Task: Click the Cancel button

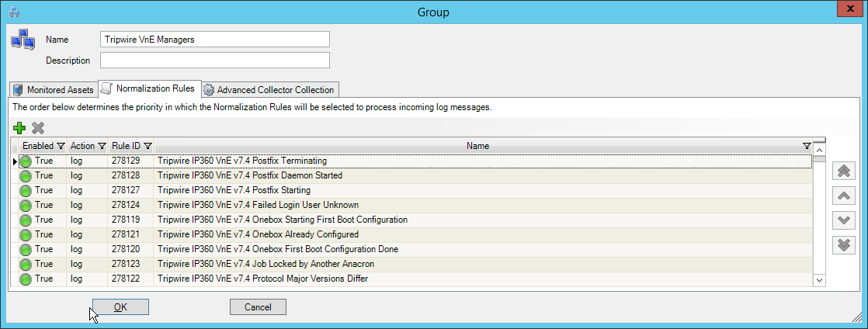Action: tap(258, 306)
